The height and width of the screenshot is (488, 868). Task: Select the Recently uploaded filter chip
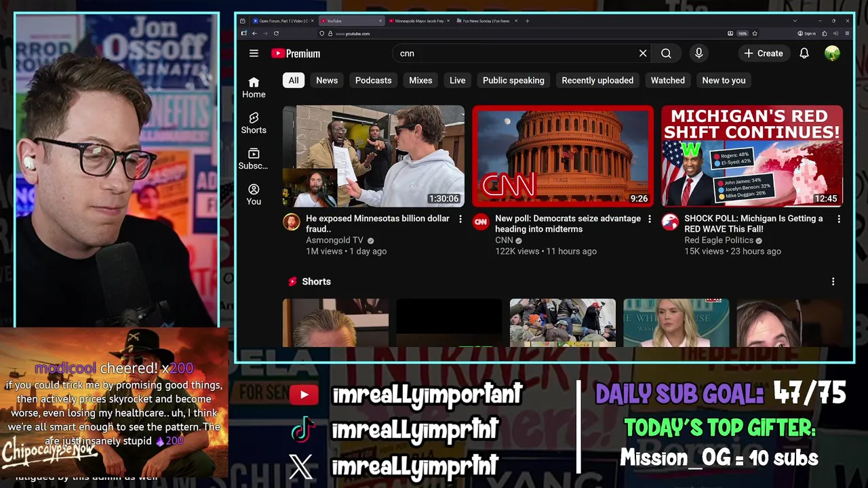[597, 80]
